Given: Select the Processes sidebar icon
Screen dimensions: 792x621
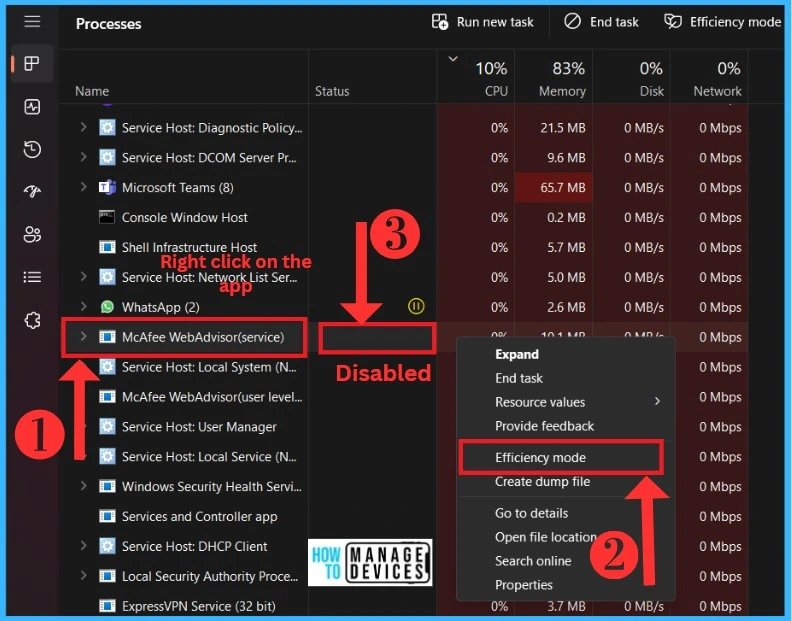Looking at the screenshot, I should (x=32, y=64).
